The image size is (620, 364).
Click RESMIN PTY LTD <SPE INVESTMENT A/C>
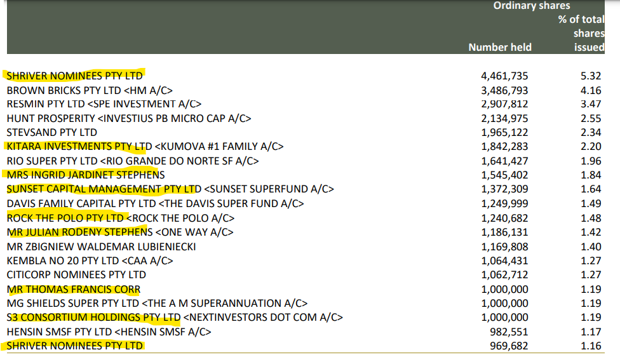coord(104,104)
